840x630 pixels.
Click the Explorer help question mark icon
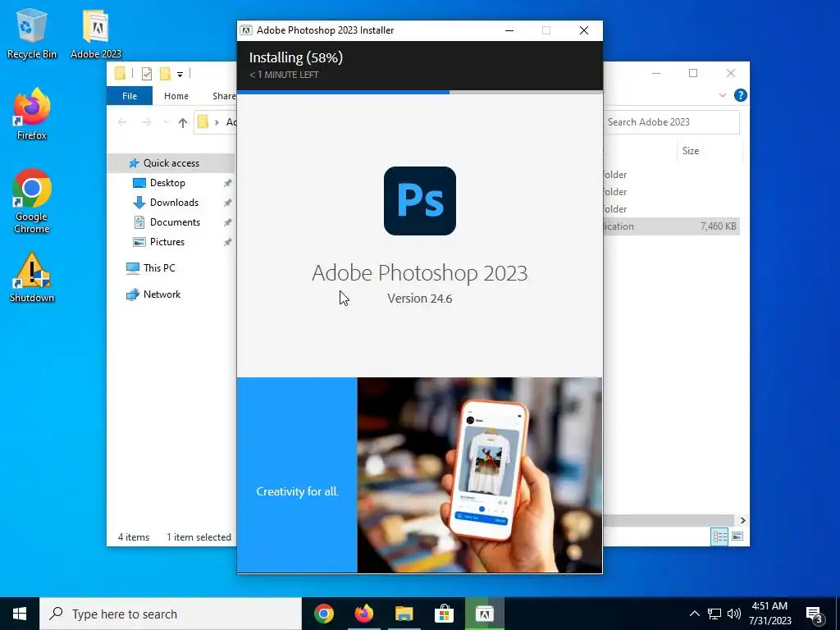click(x=741, y=95)
